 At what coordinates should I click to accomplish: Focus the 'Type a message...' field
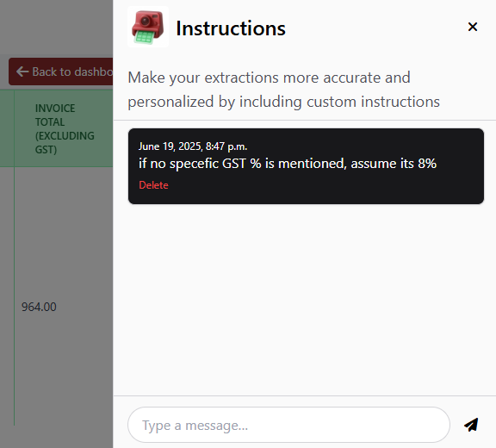tap(288, 425)
